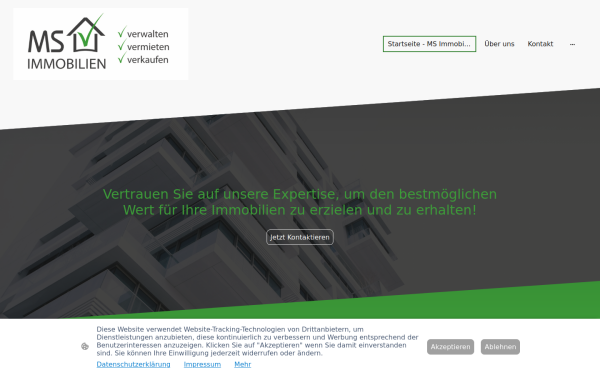This screenshot has width=600, height=375.
Task: Open the Impressum link
Action: (x=202, y=364)
